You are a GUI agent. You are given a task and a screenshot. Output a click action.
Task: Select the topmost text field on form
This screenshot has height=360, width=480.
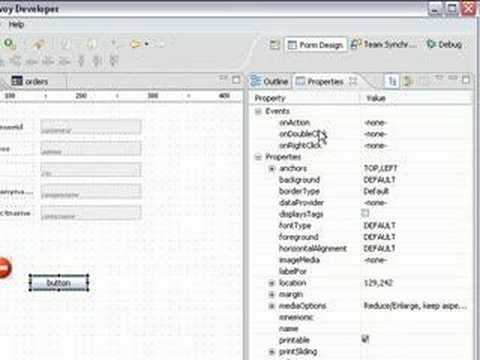coord(91,127)
